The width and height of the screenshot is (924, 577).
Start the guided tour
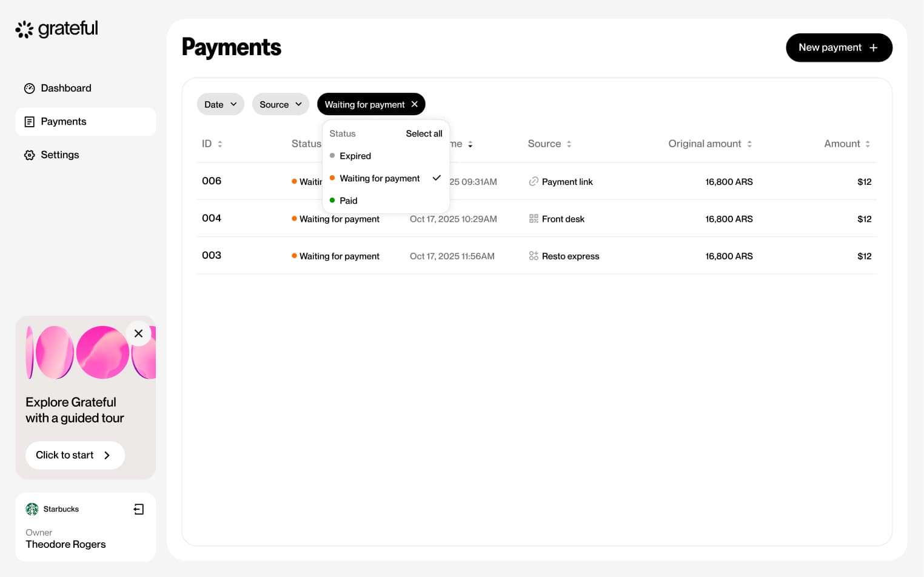pyautogui.click(x=75, y=455)
